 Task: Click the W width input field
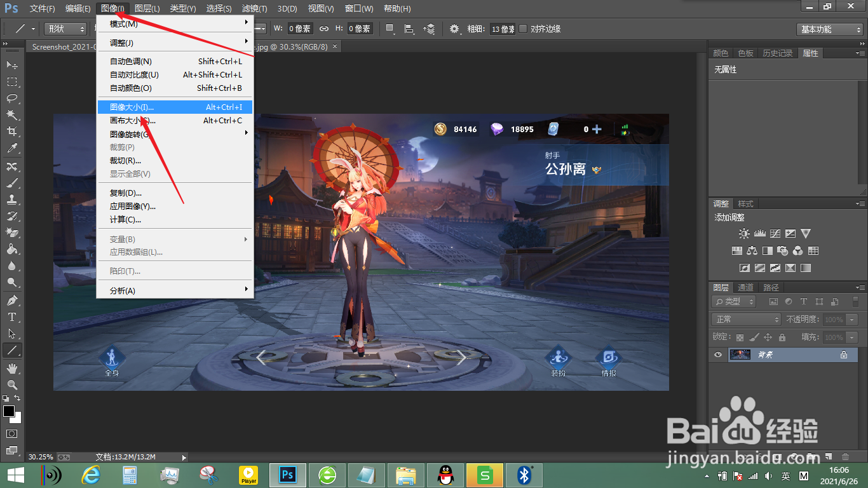pos(299,29)
